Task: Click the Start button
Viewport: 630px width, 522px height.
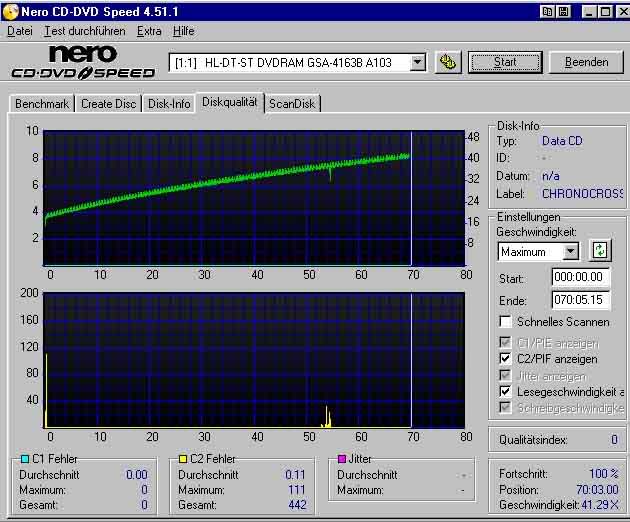Action: tap(505, 62)
